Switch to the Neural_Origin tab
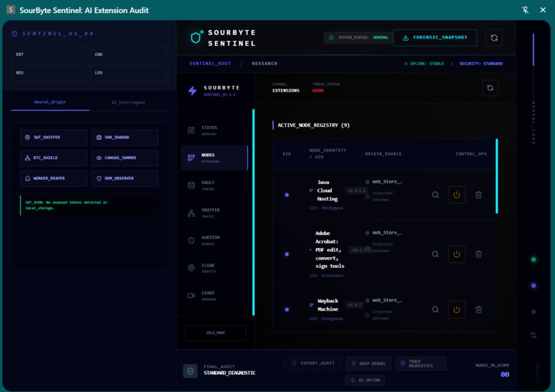555x392 pixels. click(x=50, y=103)
